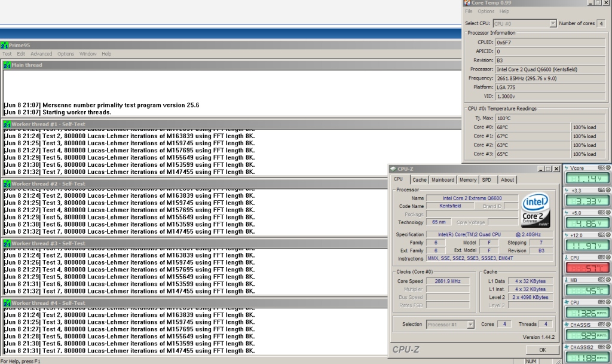Click Worker thread #1 Test 7 M147455 line
Screen dimensions: 612x364
129,172
